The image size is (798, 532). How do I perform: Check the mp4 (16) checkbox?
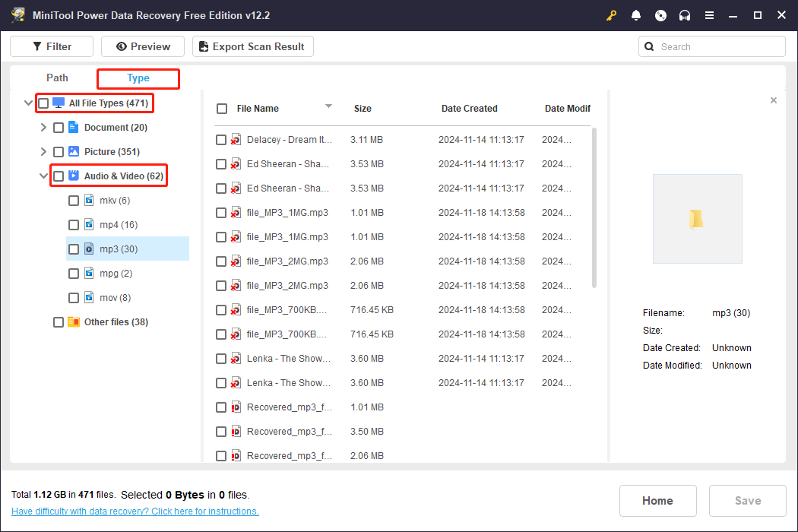pyautogui.click(x=74, y=225)
